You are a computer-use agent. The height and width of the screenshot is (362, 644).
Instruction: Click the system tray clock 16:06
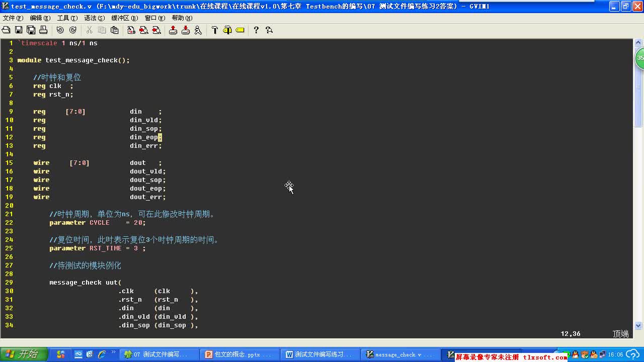pyautogui.click(x=616, y=355)
